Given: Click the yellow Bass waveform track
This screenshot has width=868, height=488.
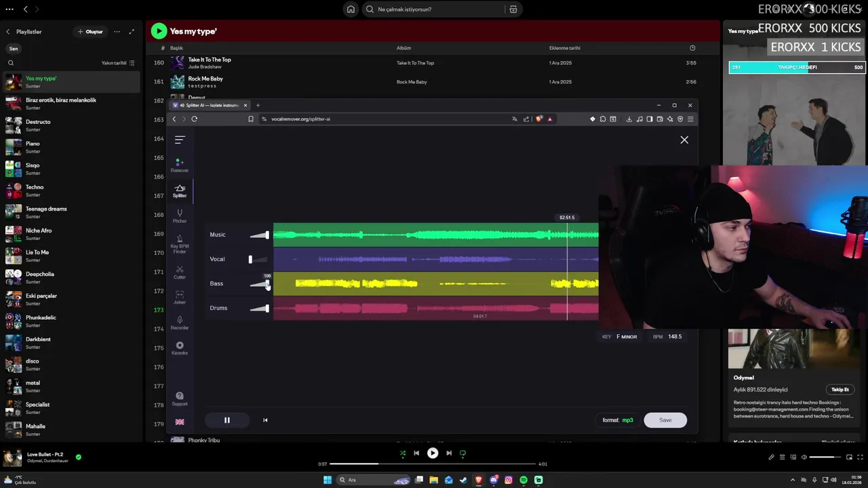Looking at the screenshot, I should point(435,283).
